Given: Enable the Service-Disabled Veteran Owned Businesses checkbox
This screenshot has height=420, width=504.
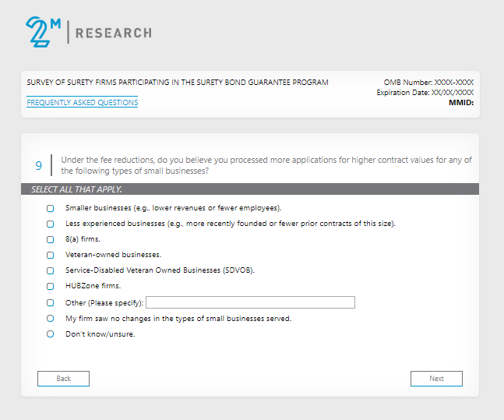Looking at the screenshot, I should (x=51, y=270).
